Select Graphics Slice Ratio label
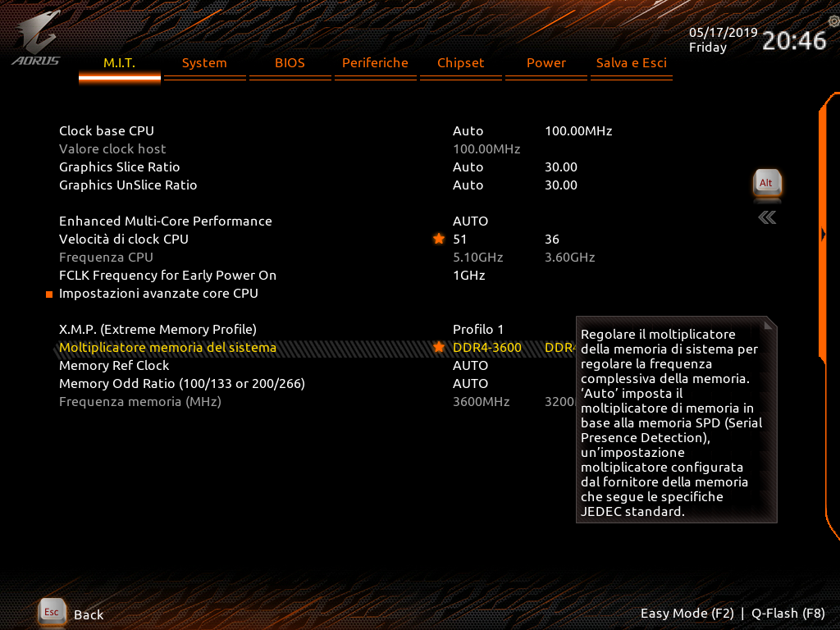Screen dimensions: 840x630 pos(120,167)
